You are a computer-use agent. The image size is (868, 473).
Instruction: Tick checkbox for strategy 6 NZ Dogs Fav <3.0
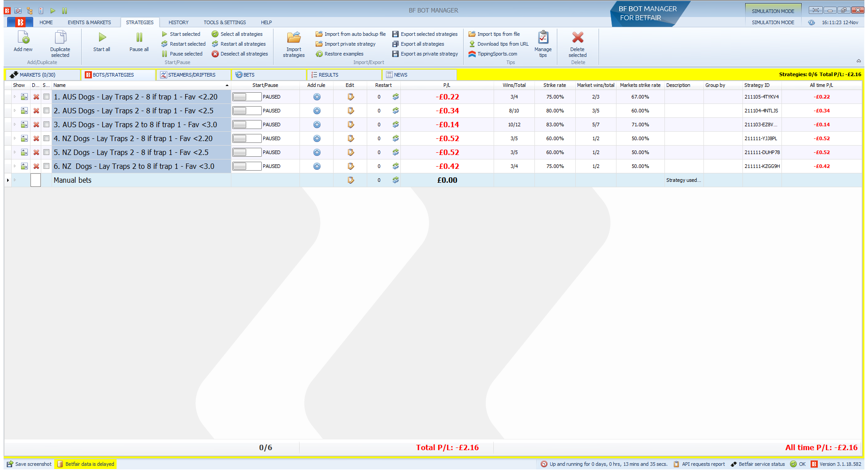(47, 166)
